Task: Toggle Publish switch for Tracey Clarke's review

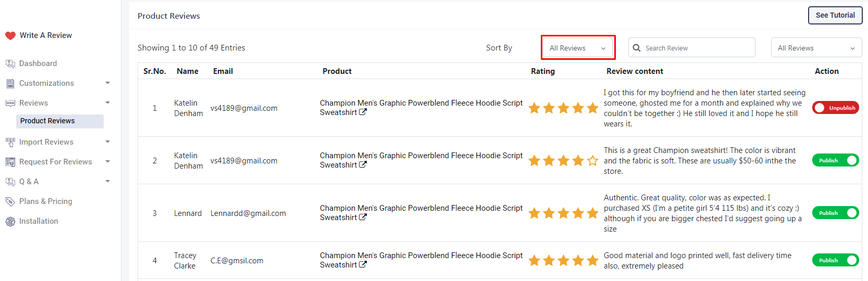Action: point(835,260)
